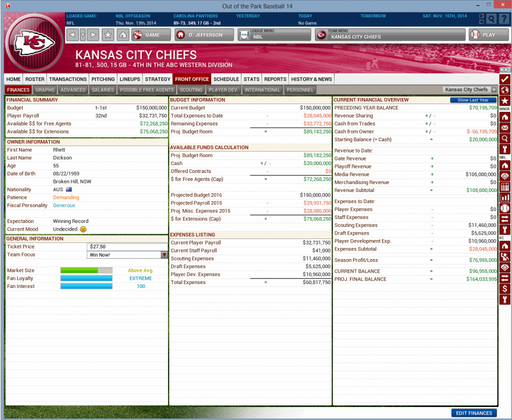Open the magnifier search icon in top header
The width and height of the screenshot is (512, 420).
point(491,19)
